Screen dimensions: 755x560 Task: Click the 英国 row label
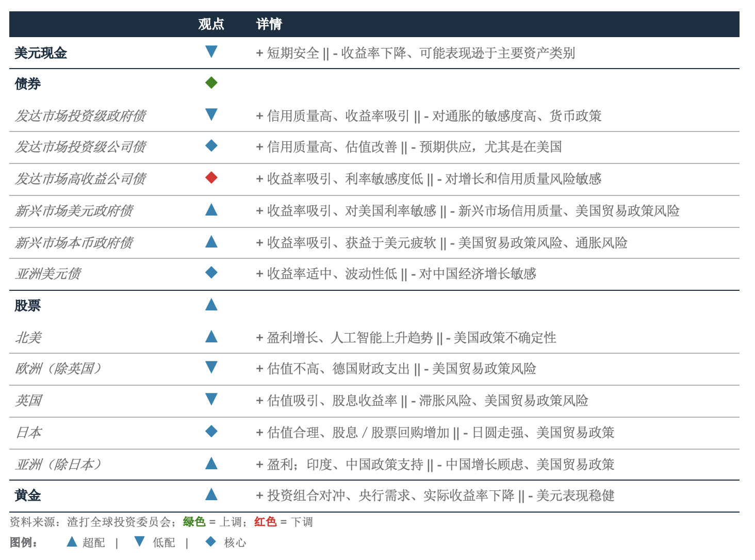point(28,401)
